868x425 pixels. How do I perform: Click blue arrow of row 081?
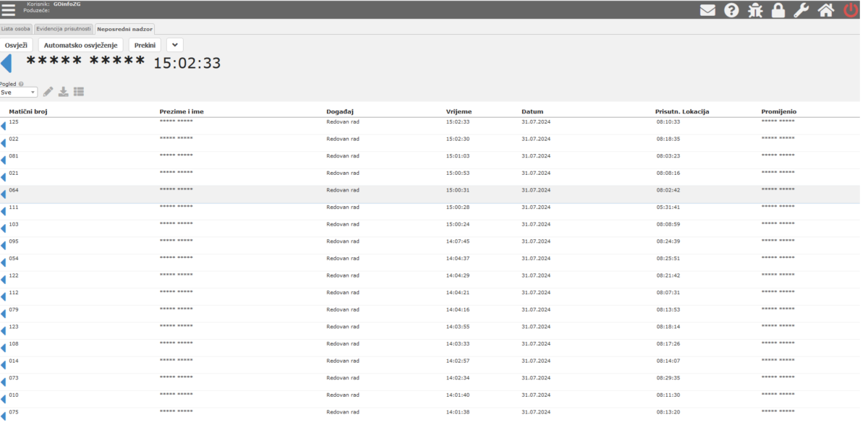click(x=3, y=160)
